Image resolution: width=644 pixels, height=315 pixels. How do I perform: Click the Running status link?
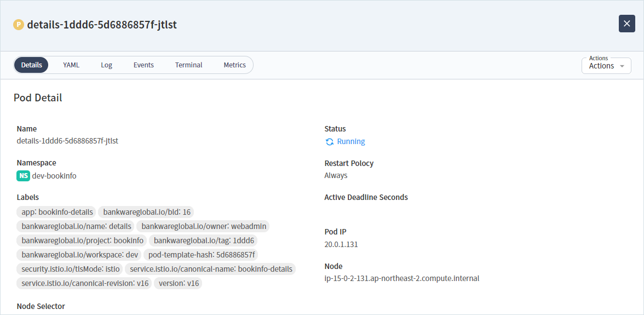[x=350, y=142]
